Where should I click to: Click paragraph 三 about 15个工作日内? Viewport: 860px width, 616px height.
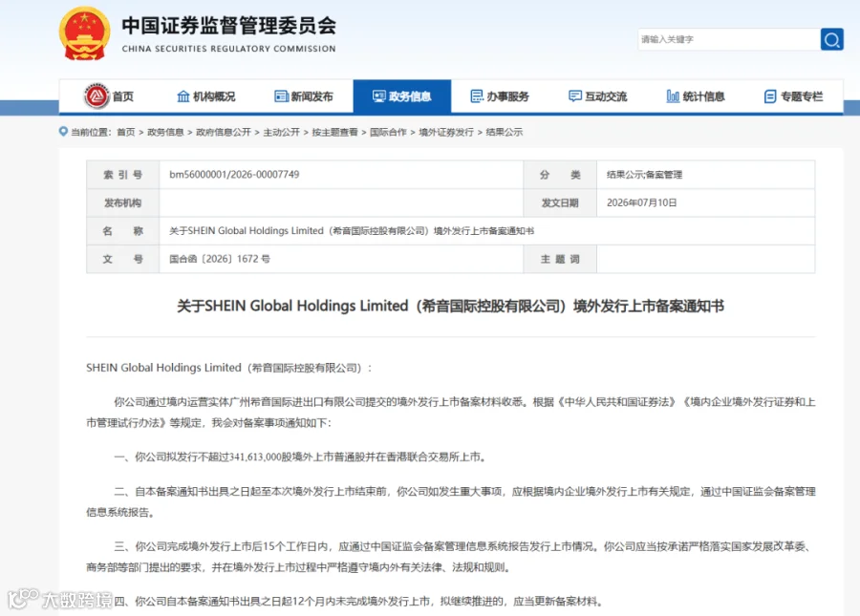click(451, 556)
